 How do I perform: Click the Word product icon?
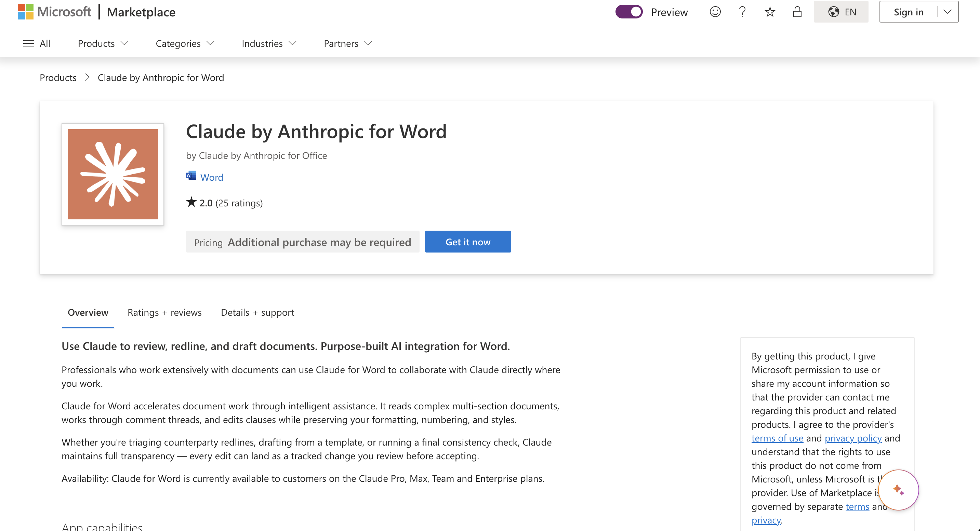(191, 176)
